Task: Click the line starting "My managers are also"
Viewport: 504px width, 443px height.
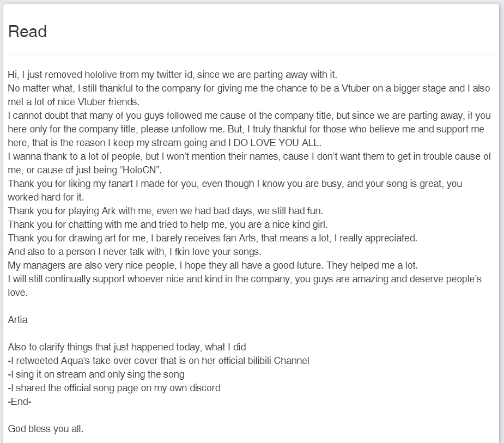Action: 212,265
